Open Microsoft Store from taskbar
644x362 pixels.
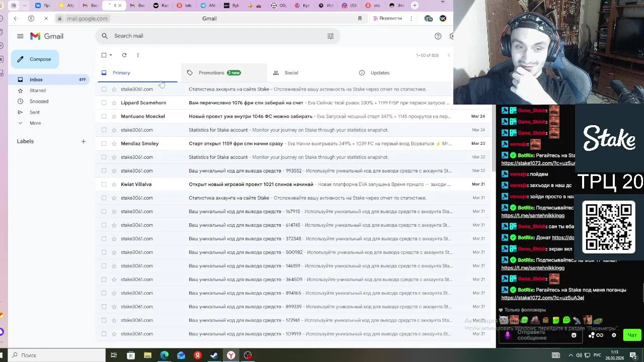pyautogui.click(x=131, y=355)
